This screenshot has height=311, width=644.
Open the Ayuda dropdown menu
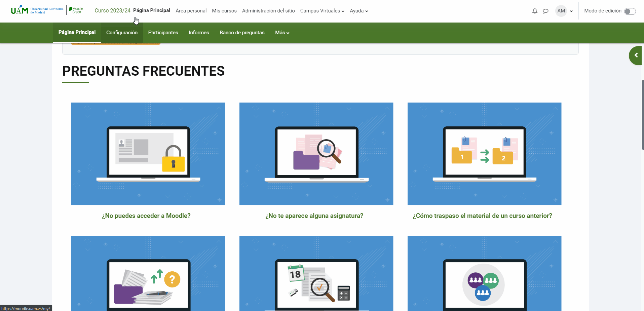pos(358,11)
